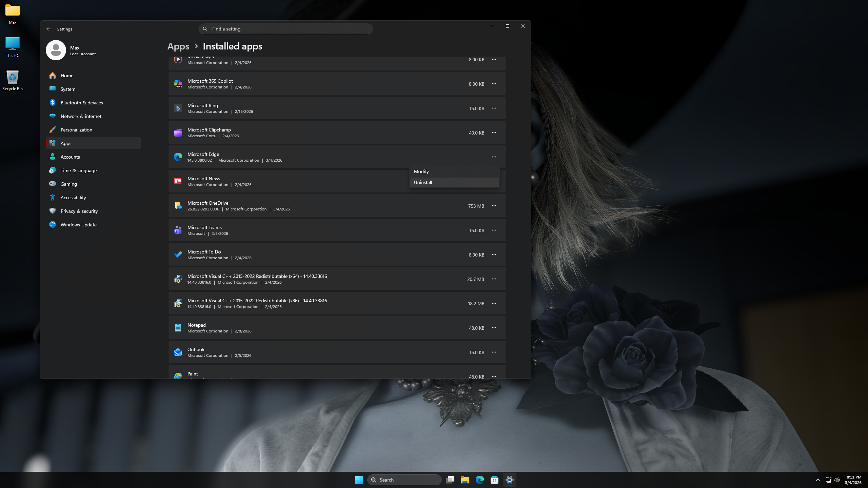Open Personalization settings
Image resolution: width=868 pixels, height=488 pixels.
pyautogui.click(x=93, y=129)
